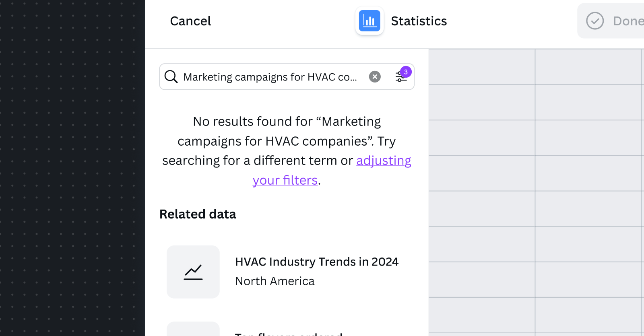Click the "your filters" link
The image size is (644, 336).
(x=285, y=180)
